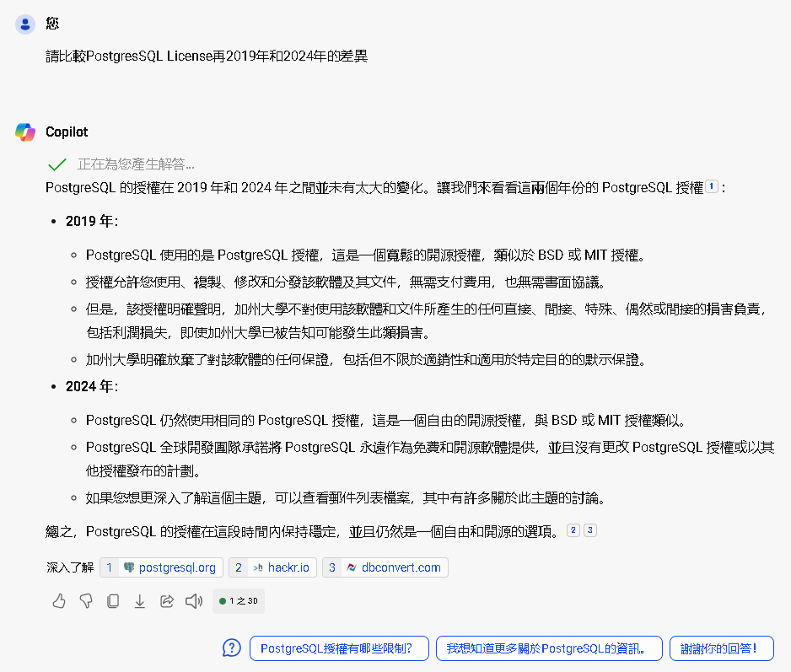Screen dimensions: 791x672
Task: Open hackr.io source link
Action: [x=272, y=567]
